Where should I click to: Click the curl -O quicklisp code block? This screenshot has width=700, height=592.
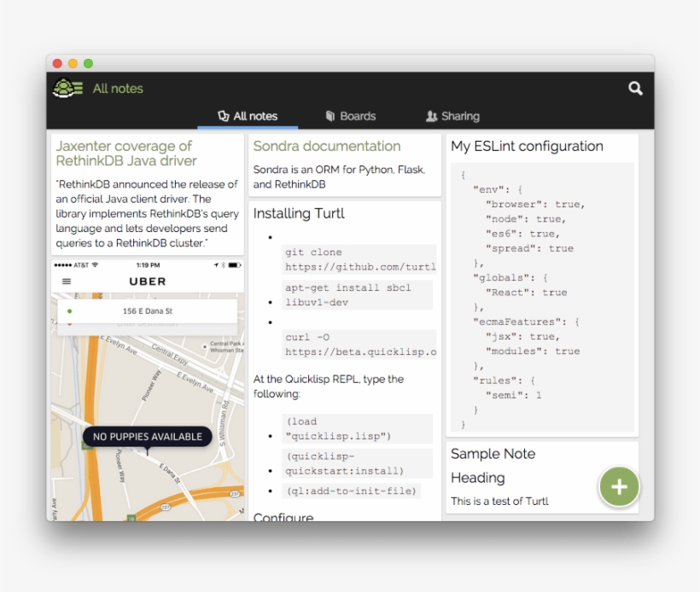click(x=359, y=345)
